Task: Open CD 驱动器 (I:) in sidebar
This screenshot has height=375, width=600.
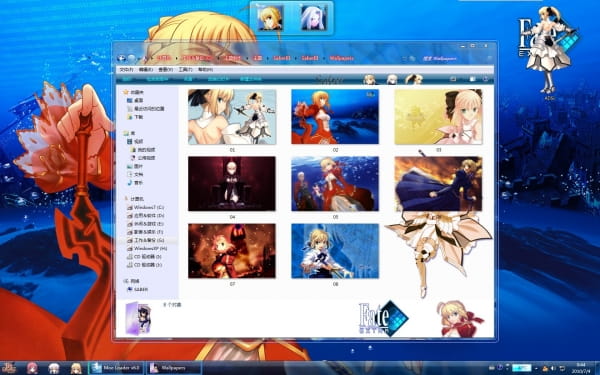Action: (144, 257)
